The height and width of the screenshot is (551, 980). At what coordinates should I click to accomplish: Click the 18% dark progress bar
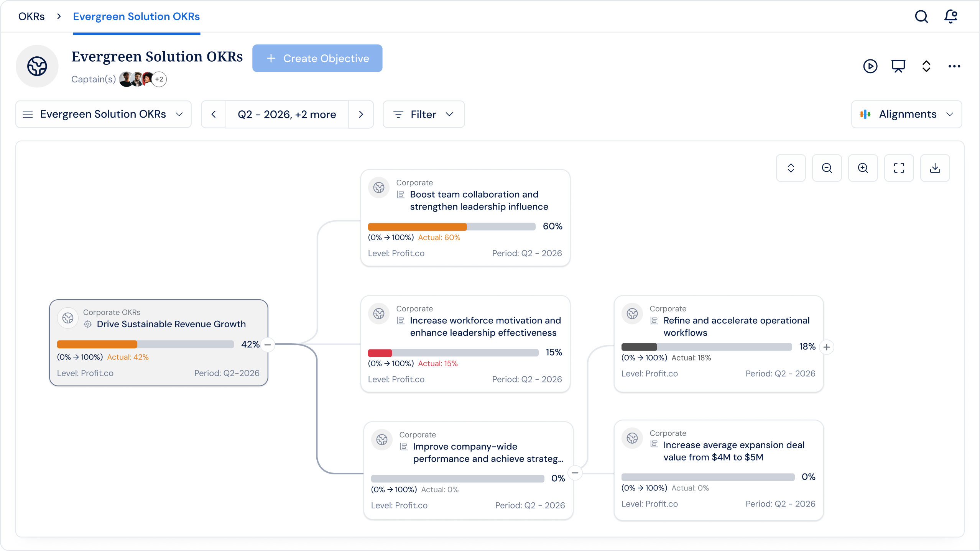[x=707, y=347]
